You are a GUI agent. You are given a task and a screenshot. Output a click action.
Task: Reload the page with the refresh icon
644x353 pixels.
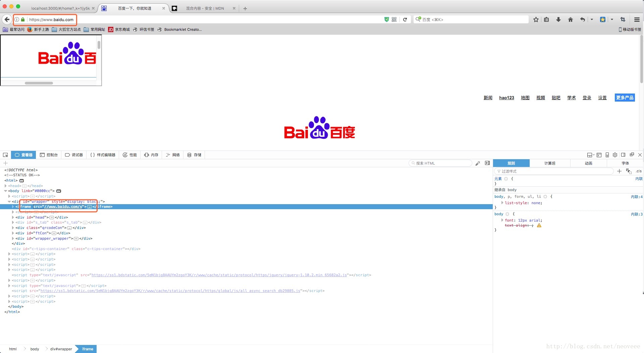click(x=405, y=19)
